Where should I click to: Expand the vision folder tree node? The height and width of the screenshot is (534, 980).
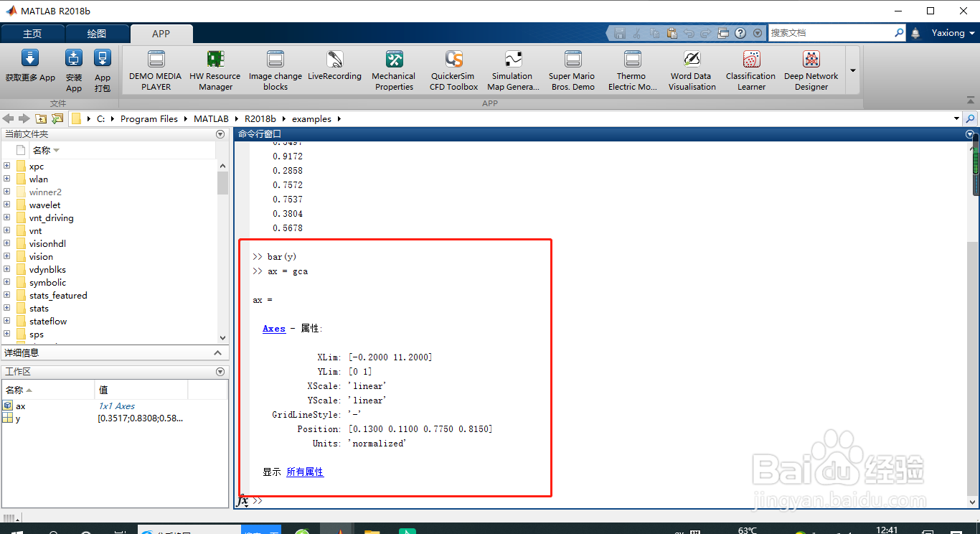click(x=7, y=256)
